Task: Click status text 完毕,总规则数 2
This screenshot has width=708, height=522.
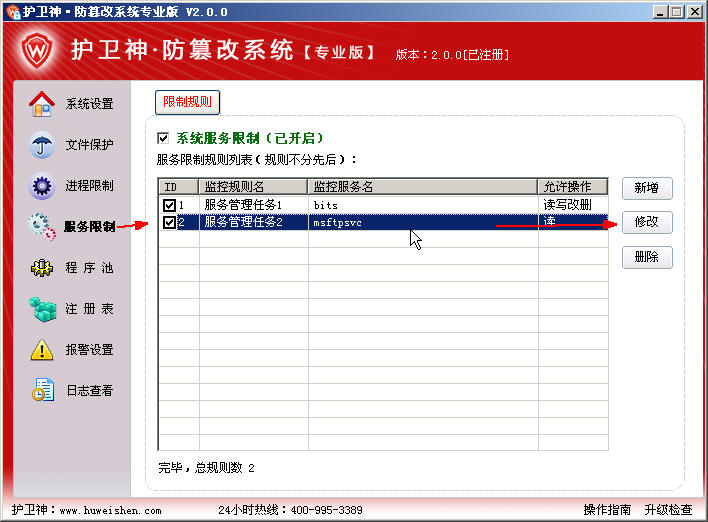Action: 206,468
